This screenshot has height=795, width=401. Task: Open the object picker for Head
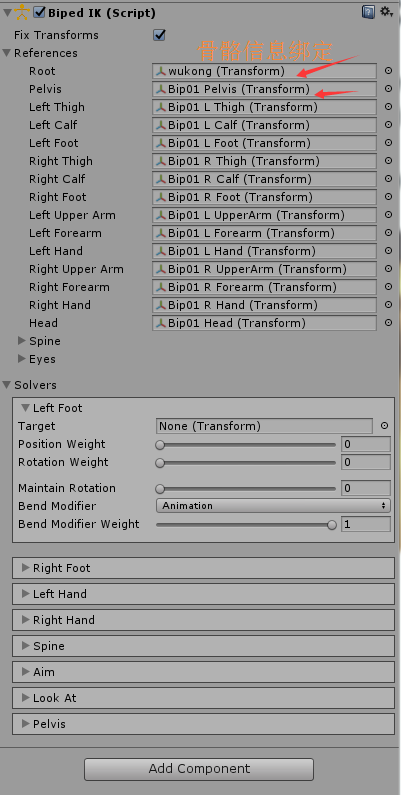point(389,323)
